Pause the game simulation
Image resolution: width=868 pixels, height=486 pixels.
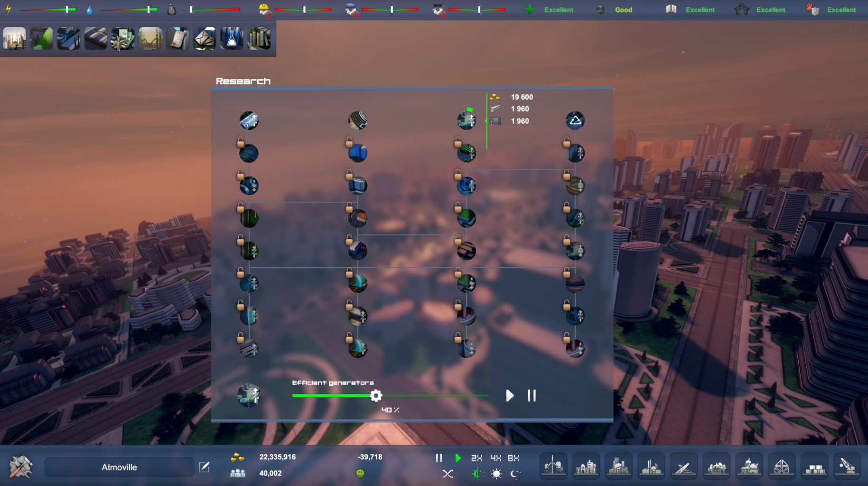[x=439, y=458]
